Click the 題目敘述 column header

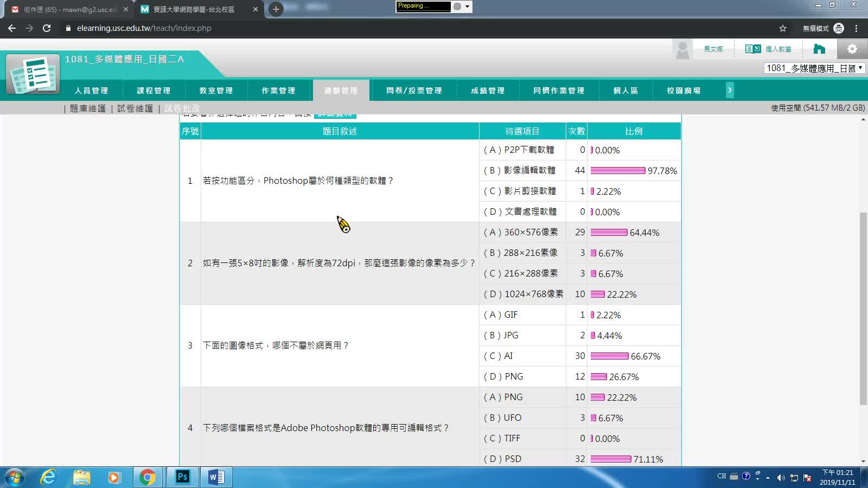click(340, 131)
